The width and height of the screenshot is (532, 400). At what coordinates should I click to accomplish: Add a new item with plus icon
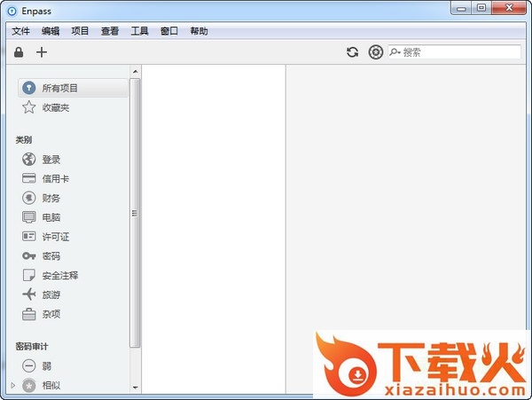pos(41,52)
